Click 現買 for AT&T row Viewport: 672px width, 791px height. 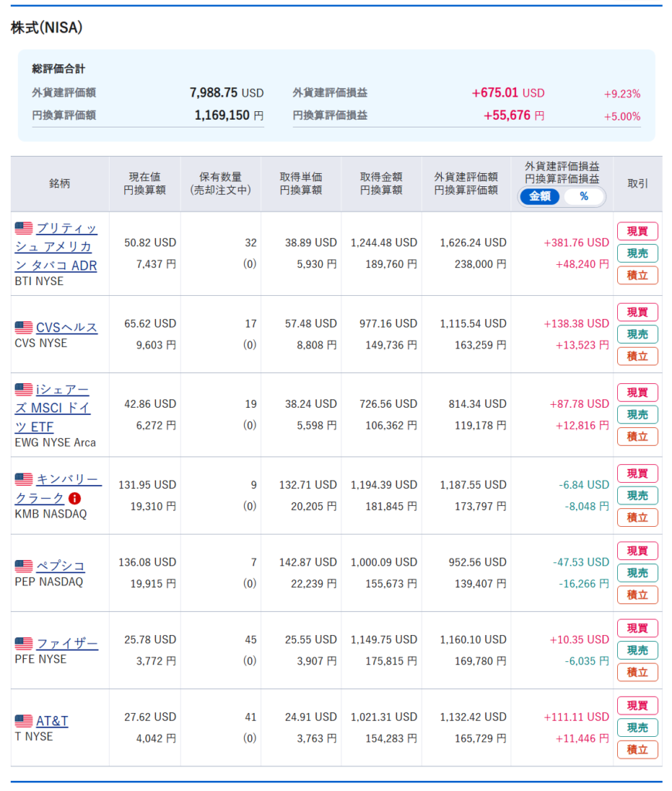point(637,706)
